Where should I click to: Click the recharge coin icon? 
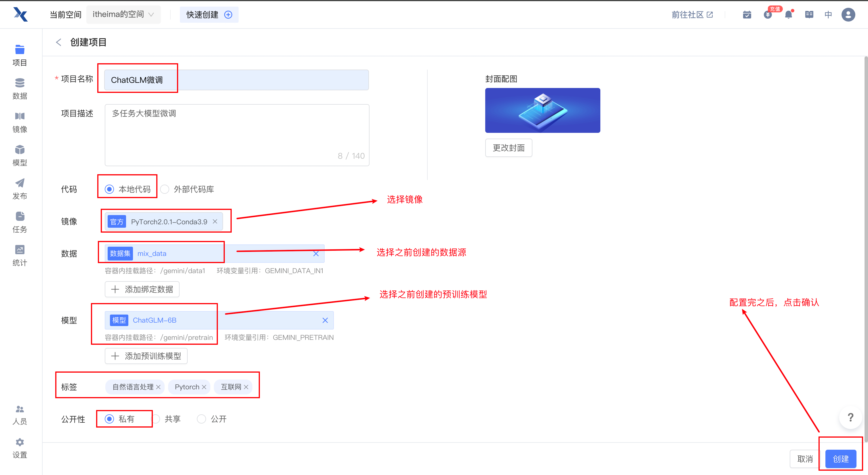coord(768,15)
